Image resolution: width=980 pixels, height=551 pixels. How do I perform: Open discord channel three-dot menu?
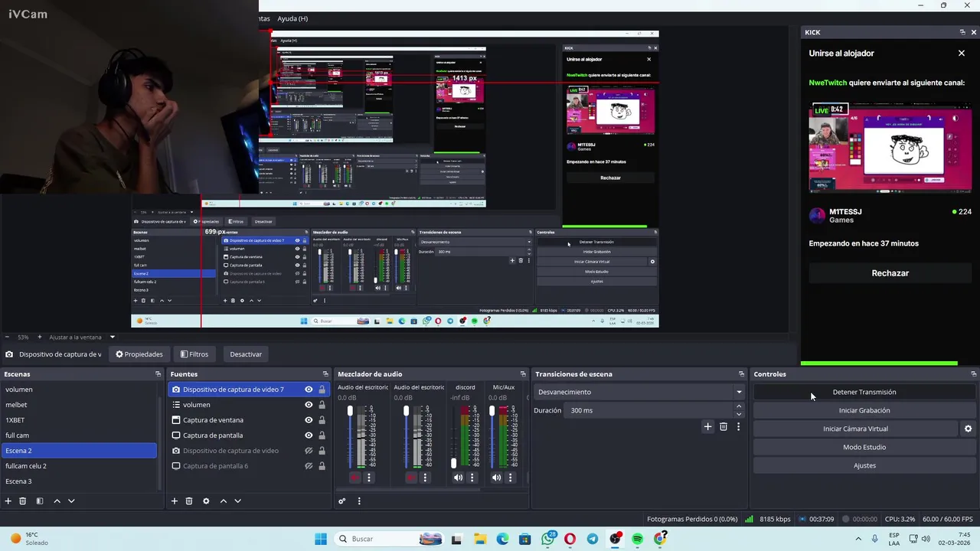tap(472, 478)
